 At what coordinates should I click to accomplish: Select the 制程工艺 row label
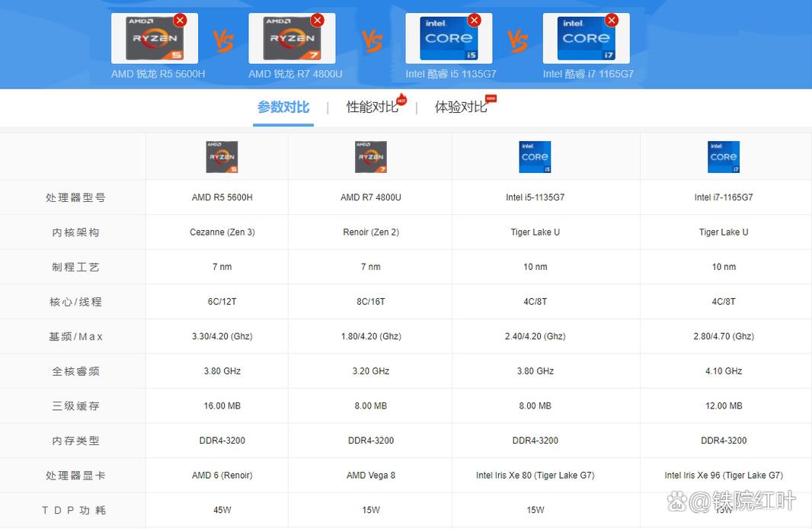click(x=75, y=267)
